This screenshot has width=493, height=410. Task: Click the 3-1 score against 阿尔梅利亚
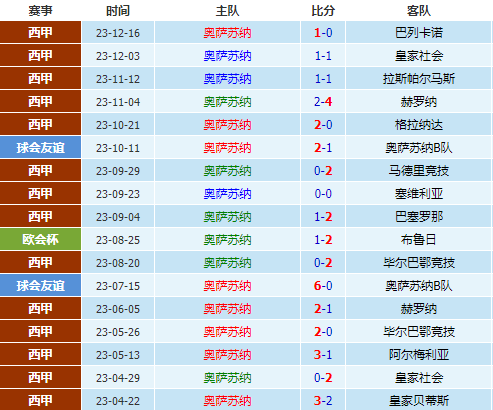click(323, 355)
